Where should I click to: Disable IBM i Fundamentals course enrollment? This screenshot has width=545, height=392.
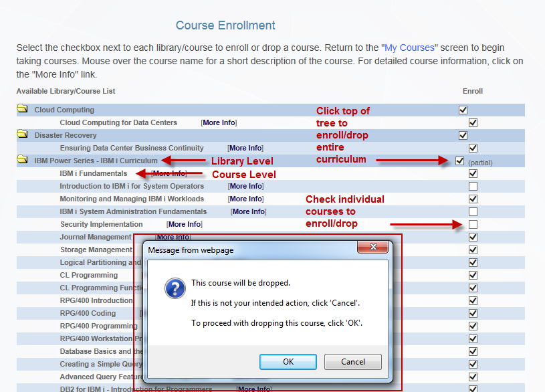click(x=473, y=173)
